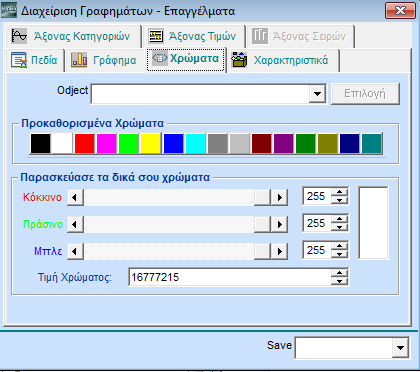Pick the navy preset color
The height and width of the screenshot is (372, 420).
pyautogui.click(x=350, y=143)
